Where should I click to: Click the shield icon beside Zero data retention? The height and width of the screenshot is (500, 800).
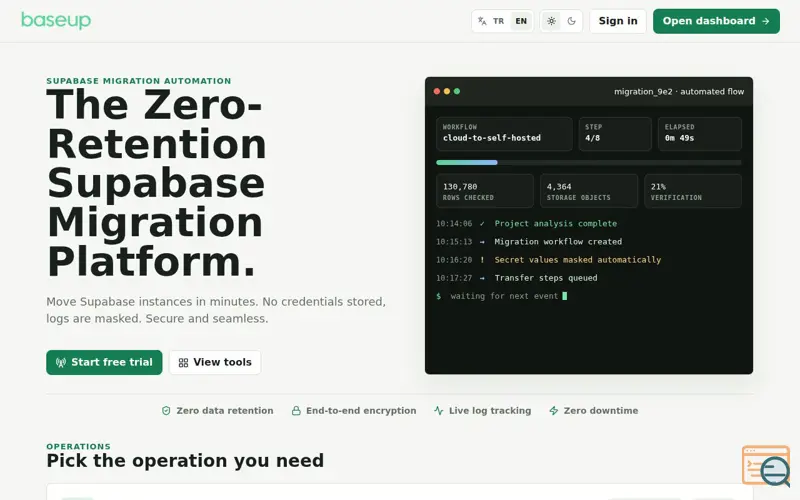[x=166, y=411]
